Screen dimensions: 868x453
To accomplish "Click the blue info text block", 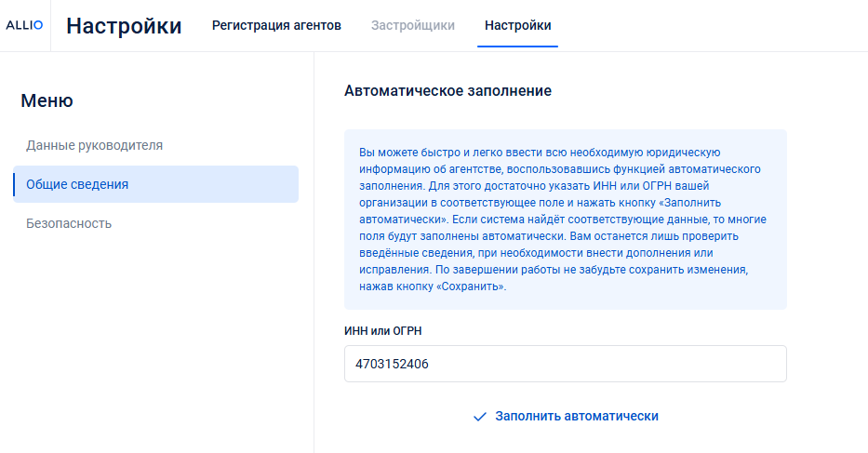I will pyautogui.click(x=566, y=220).
